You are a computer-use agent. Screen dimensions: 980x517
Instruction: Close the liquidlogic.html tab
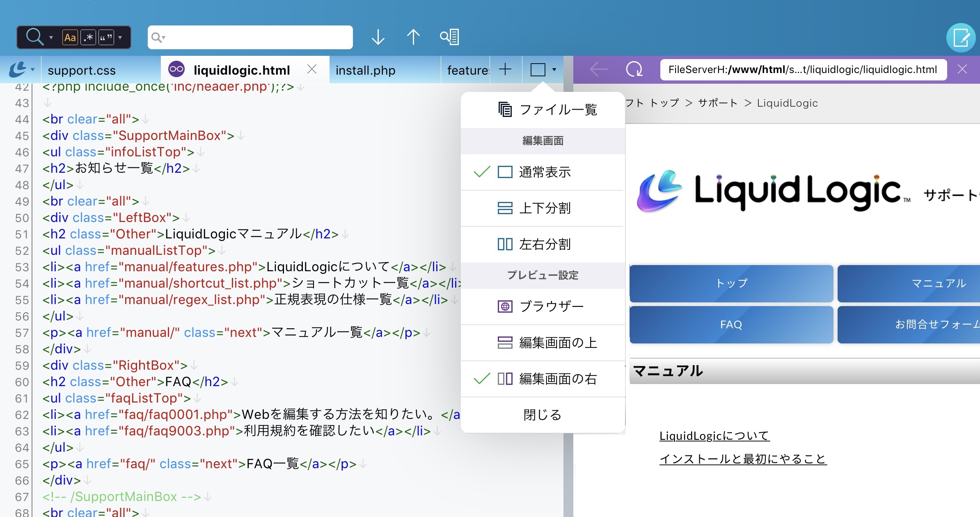(312, 69)
